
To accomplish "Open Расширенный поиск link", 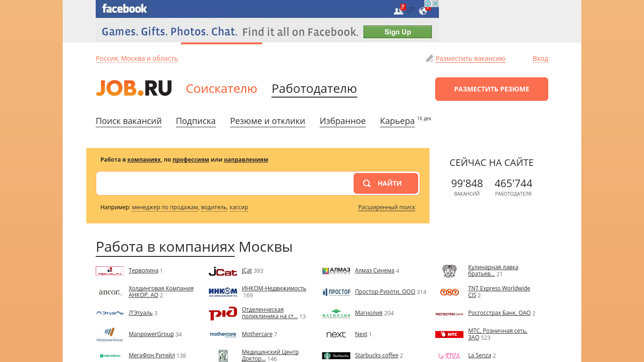I will coord(387,207).
